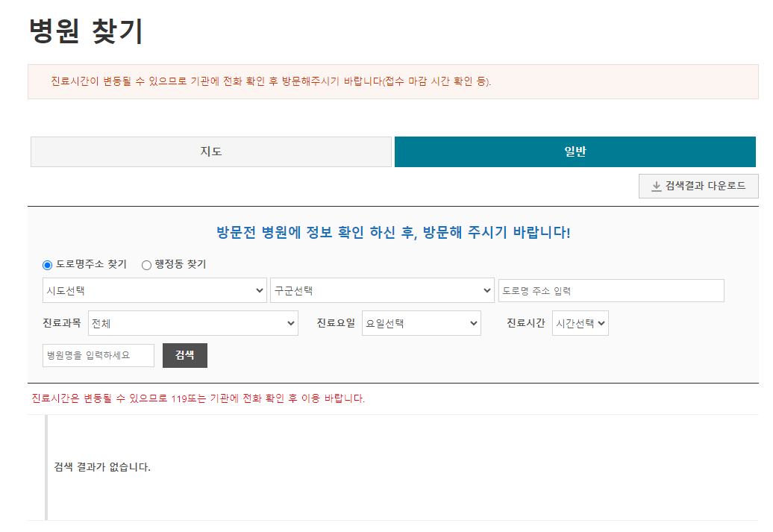Switch to the 지도 (map) tab

[x=211, y=151]
